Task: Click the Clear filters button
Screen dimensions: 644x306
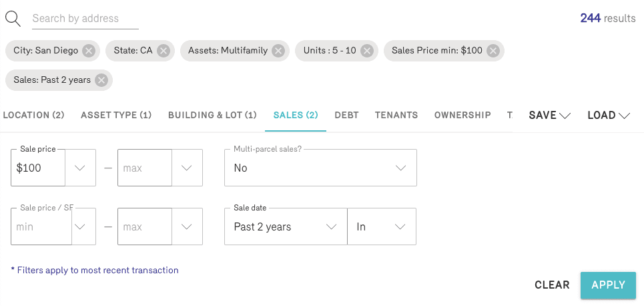Action: click(552, 285)
